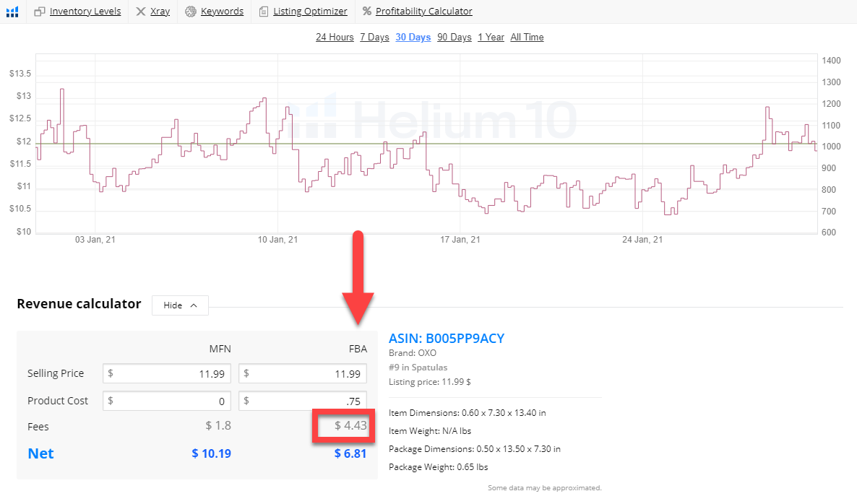Open the Inventory Levels tool
857x504 pixels.
[x=85, y=12]
